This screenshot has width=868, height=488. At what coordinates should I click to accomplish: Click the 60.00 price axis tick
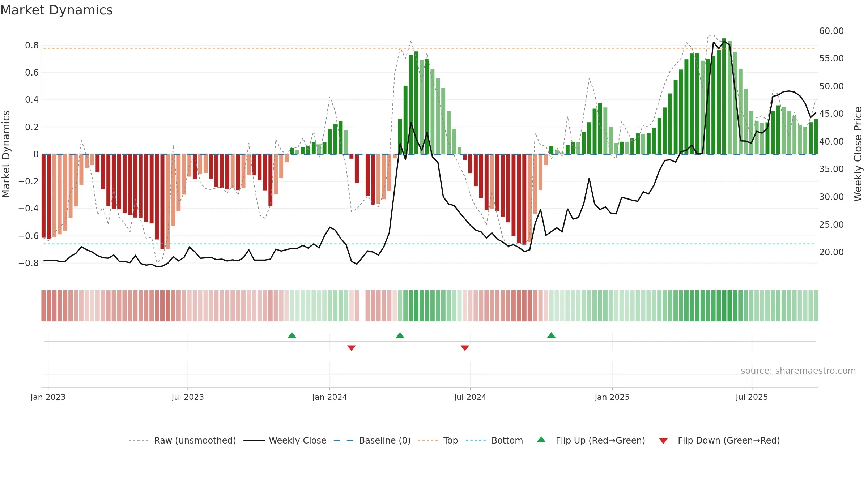pos(831,31)
